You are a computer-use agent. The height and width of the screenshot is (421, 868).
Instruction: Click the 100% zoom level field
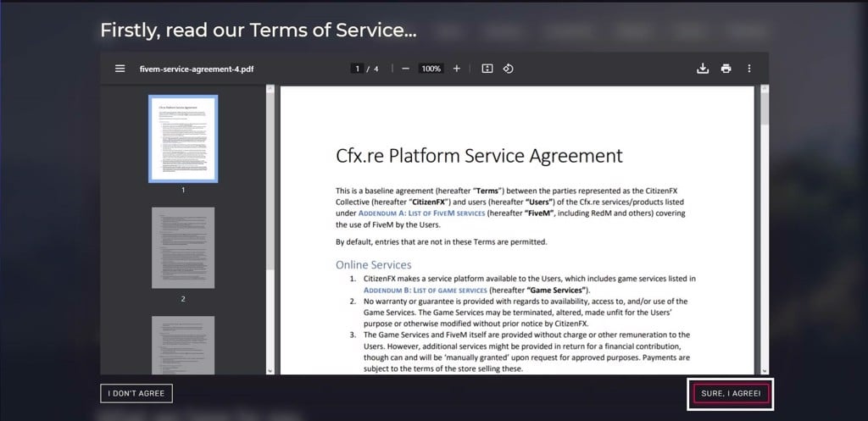click(431, 69)
